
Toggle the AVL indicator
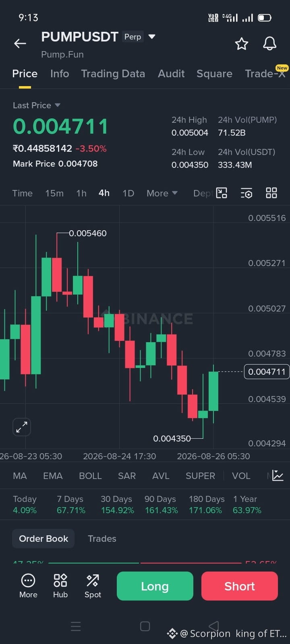point(161,476)
